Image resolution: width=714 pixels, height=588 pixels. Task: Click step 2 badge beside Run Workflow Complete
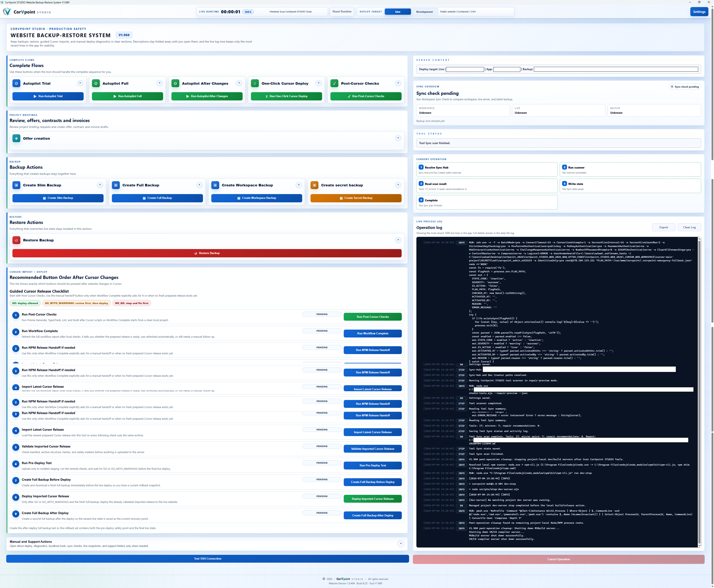click(16, 332)
